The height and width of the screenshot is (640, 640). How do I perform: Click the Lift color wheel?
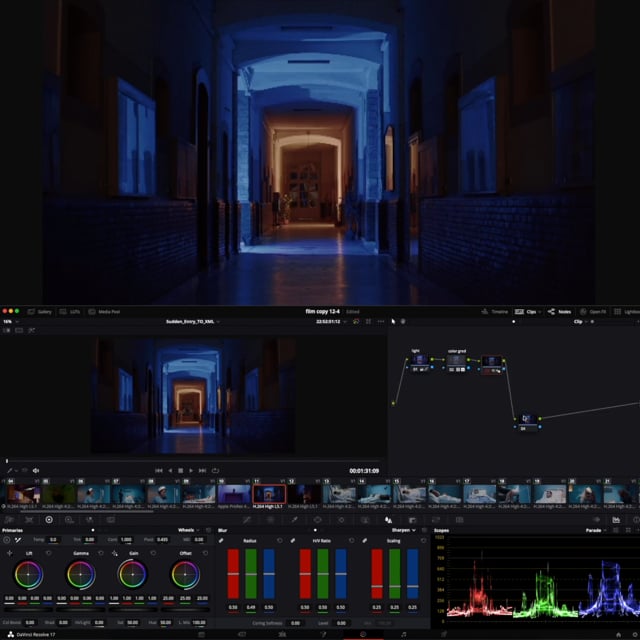point(28,574)
